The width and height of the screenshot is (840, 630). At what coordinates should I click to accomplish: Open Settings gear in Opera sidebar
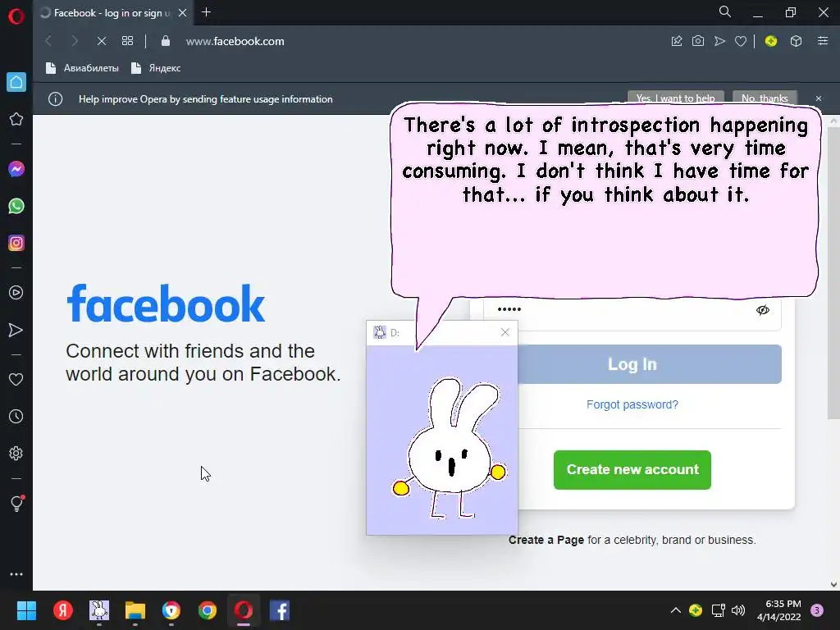(16, 453)
